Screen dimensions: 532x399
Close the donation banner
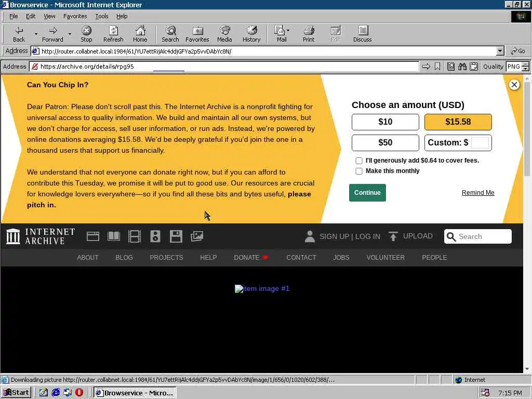514,85
